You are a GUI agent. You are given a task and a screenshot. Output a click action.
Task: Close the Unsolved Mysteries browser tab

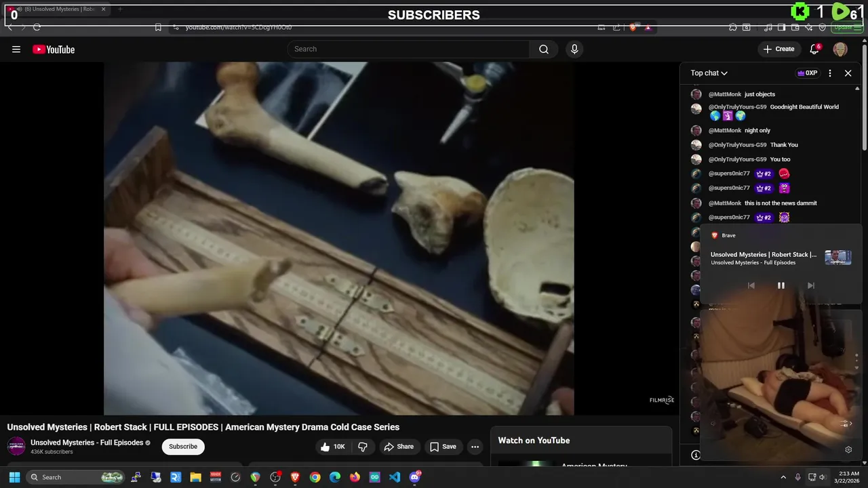click(x=104, y=9)
